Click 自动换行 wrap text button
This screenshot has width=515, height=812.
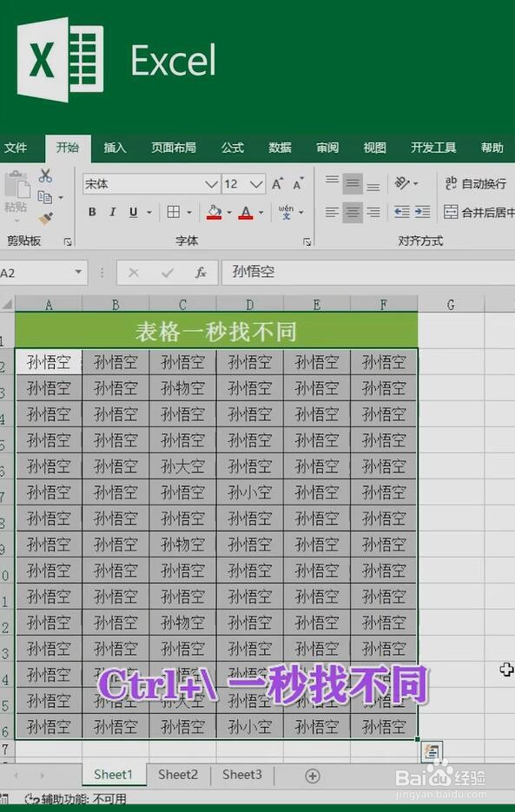475,183
